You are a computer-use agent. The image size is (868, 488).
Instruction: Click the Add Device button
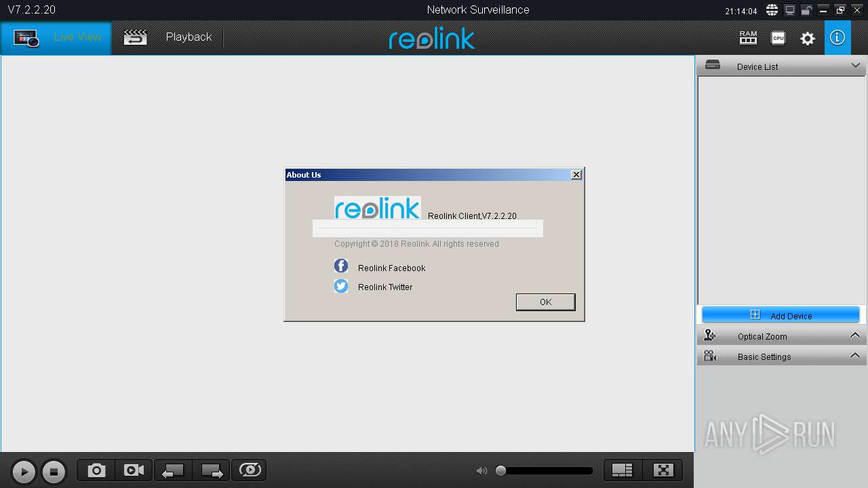pyautogui.click(x=781, y=315)
